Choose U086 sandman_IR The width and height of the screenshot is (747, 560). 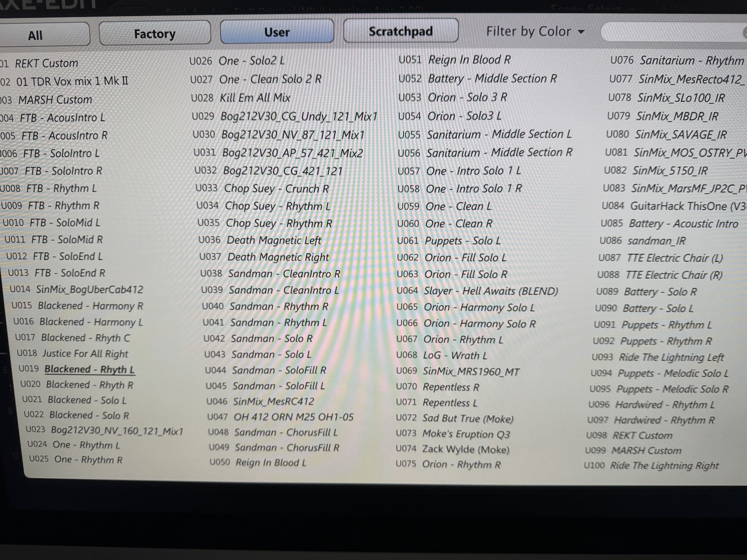click(643, 241)
